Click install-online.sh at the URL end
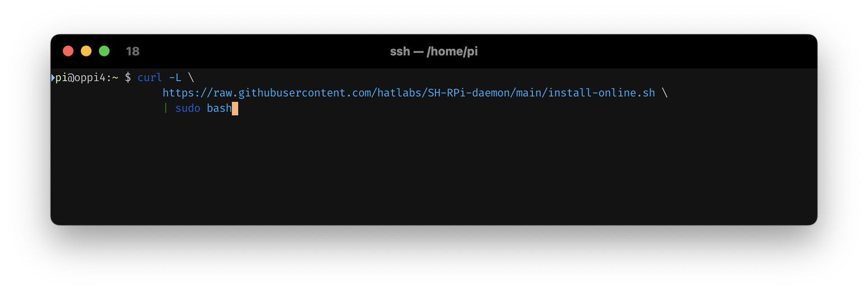 click(601, 93)
